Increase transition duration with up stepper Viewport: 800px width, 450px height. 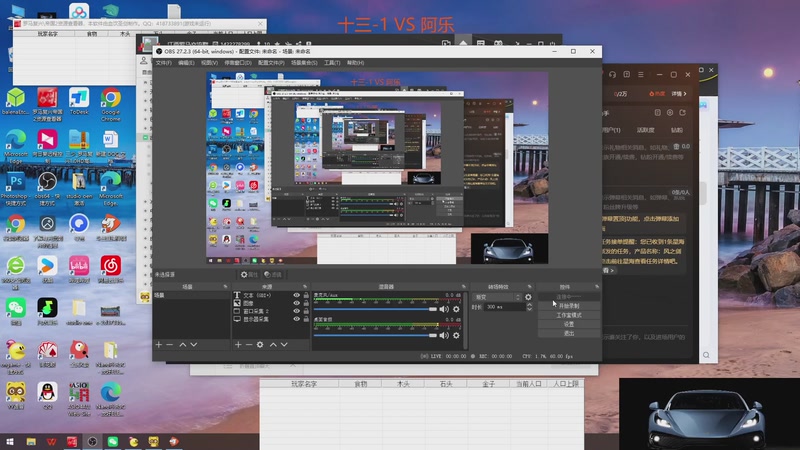529,305
